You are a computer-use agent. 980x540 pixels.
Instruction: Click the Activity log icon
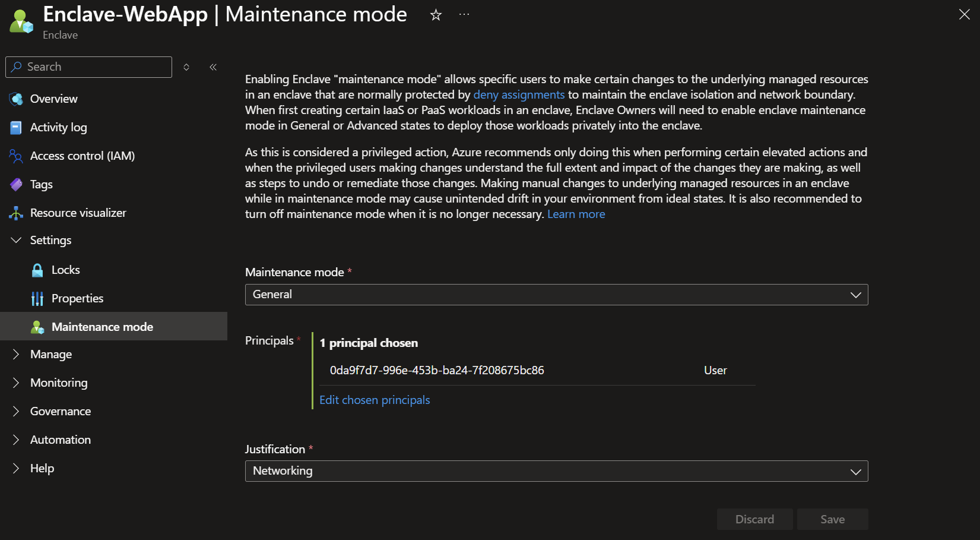[16, 127]
